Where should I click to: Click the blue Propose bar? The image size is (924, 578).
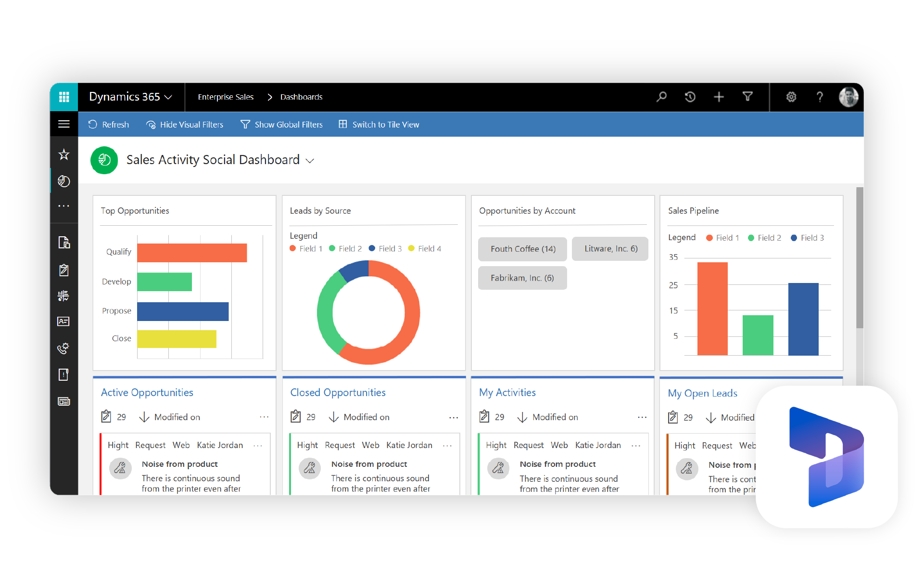183,311
